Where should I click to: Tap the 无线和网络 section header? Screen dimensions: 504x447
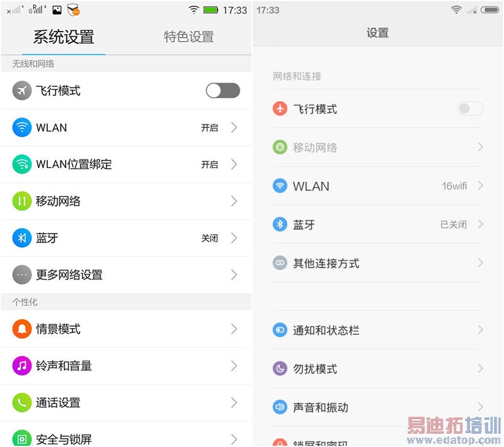pyautogui.click(x=33, y=64)
